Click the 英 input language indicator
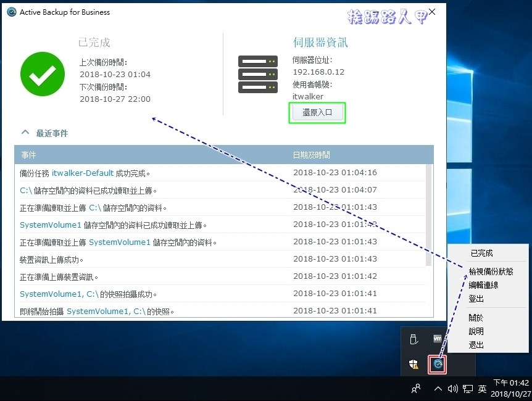This screenshot has width=532, height=401. click(482, 389)
